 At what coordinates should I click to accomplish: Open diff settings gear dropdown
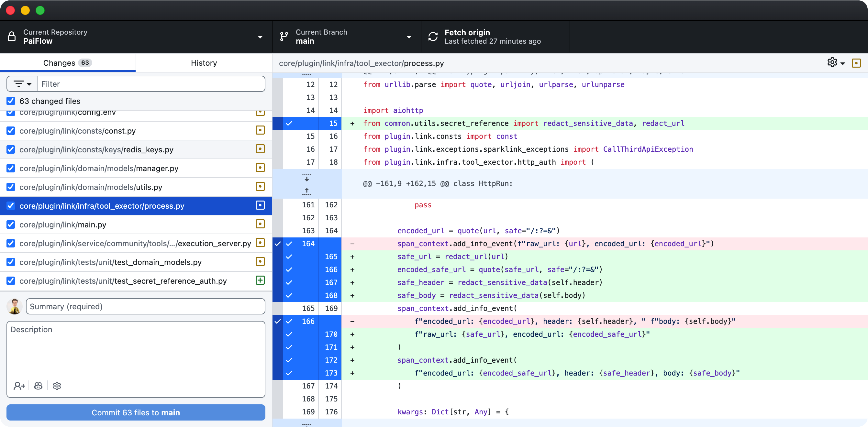836,63
